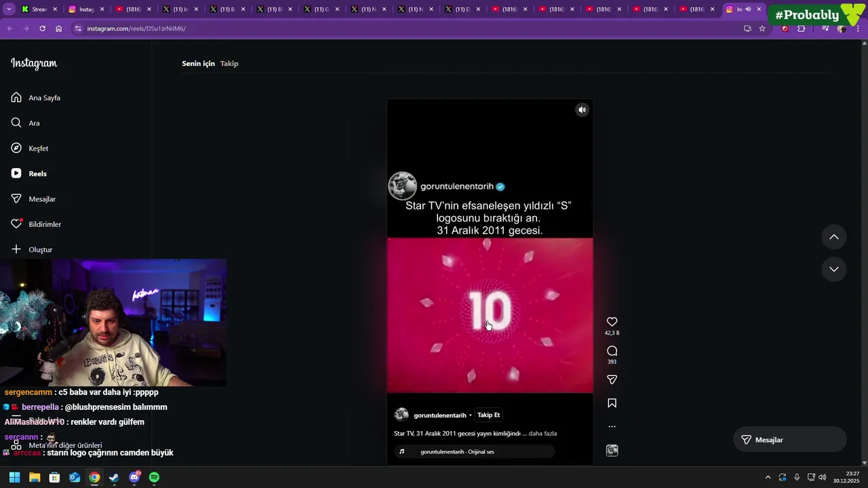
Task: Click the Chrome forward arrow
Action: click(26, 28)
